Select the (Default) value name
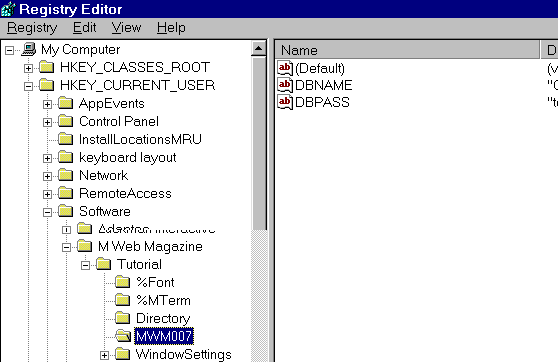558x362 pixels. [x=320, y=69]
